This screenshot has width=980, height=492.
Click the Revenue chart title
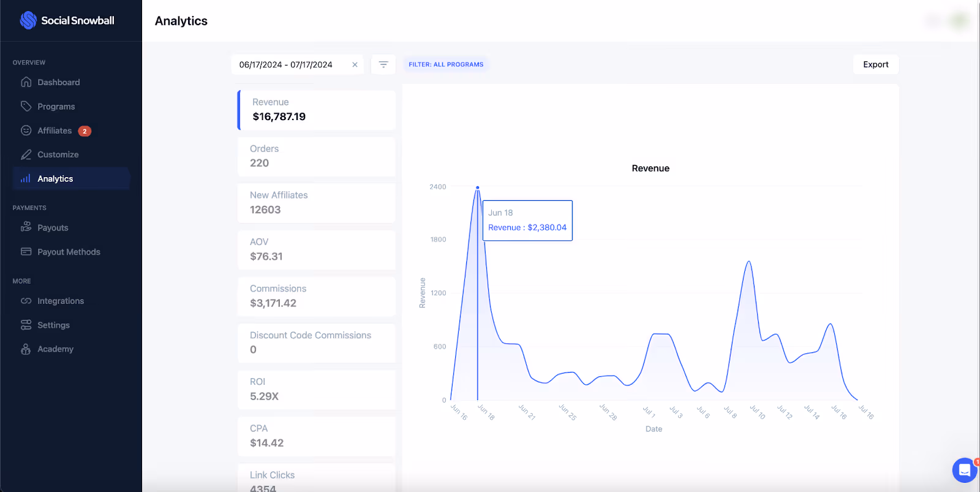[650, 168]
